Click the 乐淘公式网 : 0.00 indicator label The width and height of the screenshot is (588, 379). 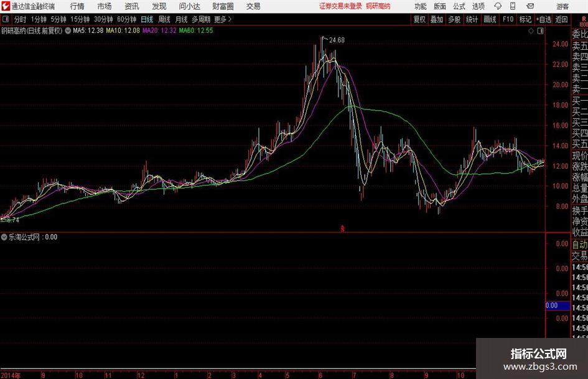point(32,237)
